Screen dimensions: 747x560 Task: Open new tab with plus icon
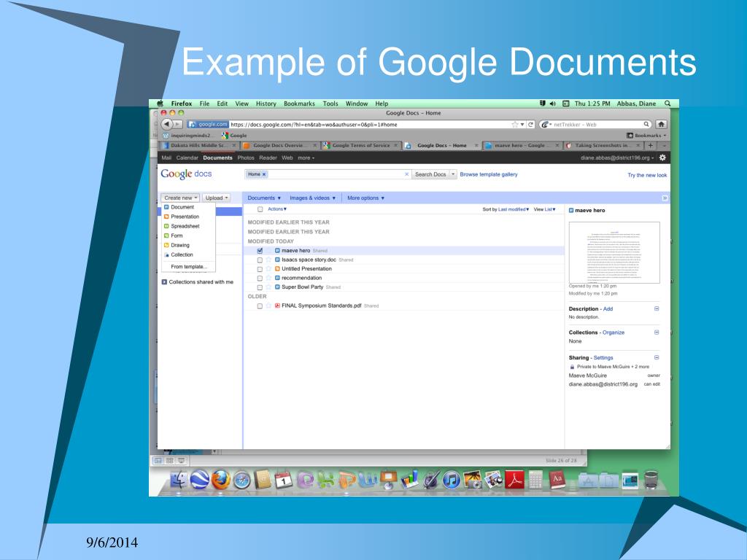650,145
